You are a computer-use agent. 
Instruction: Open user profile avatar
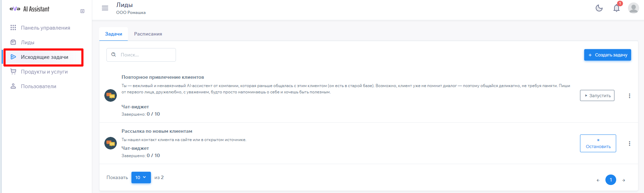(633, 8)
